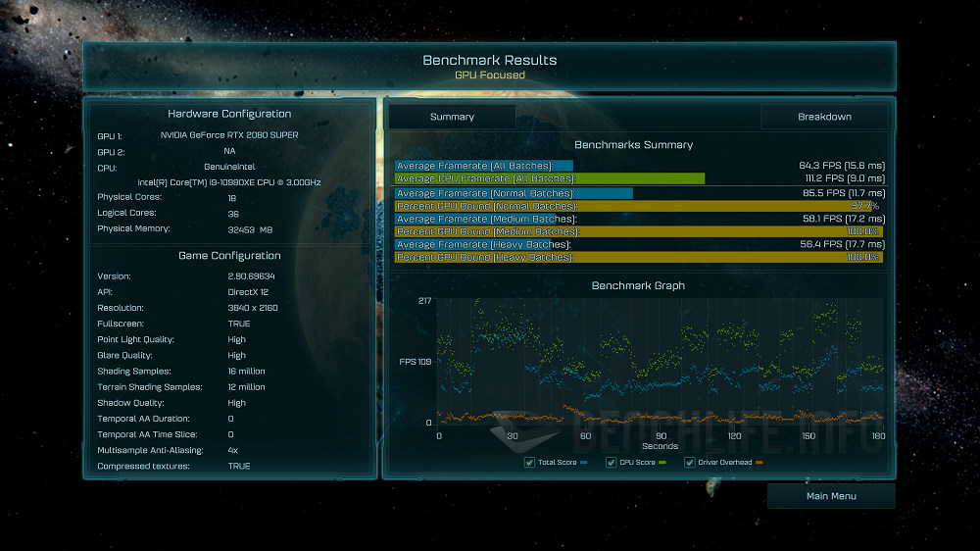Click the green CPU Score legend swatch

click(662, 463)
